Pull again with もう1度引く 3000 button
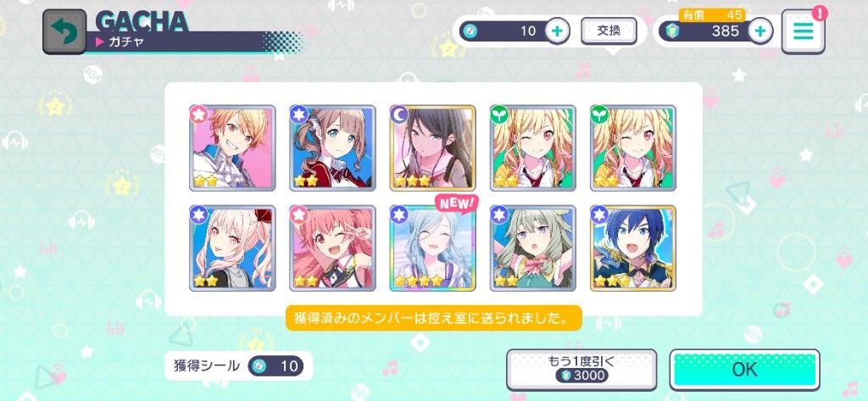The width and height of the screenshot is (868, 401). 581,370
